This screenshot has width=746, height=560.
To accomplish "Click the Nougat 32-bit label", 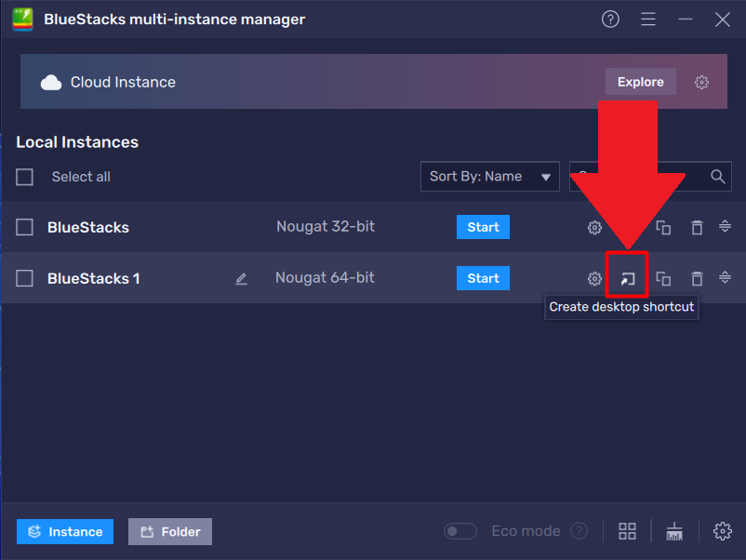I will coord(326,226).
